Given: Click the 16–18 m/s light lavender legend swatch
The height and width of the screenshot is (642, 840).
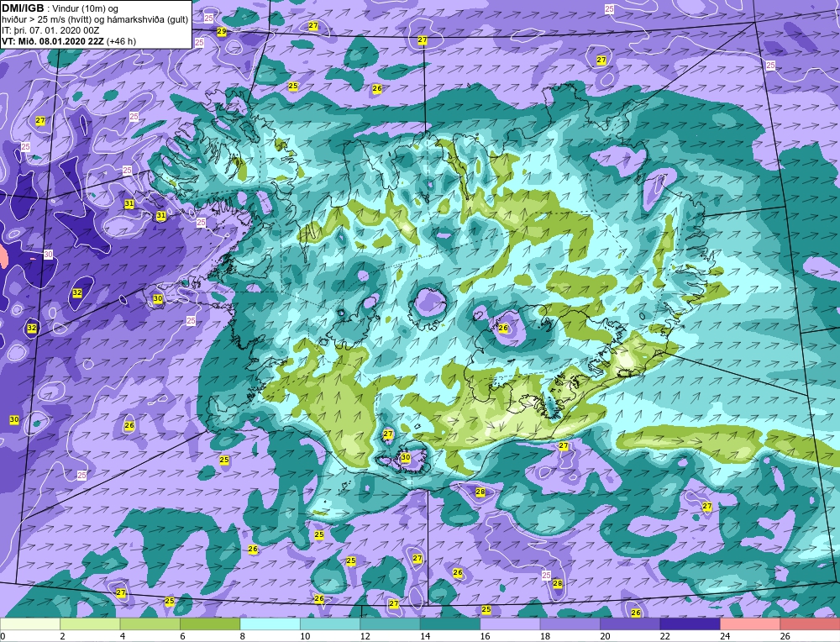Looking at the screenshot, I should pyautogui.click(x=510, y=624).
